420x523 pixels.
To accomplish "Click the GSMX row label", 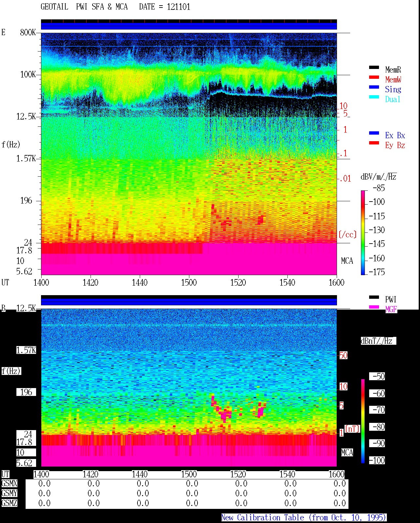I will tap(9, 484).
